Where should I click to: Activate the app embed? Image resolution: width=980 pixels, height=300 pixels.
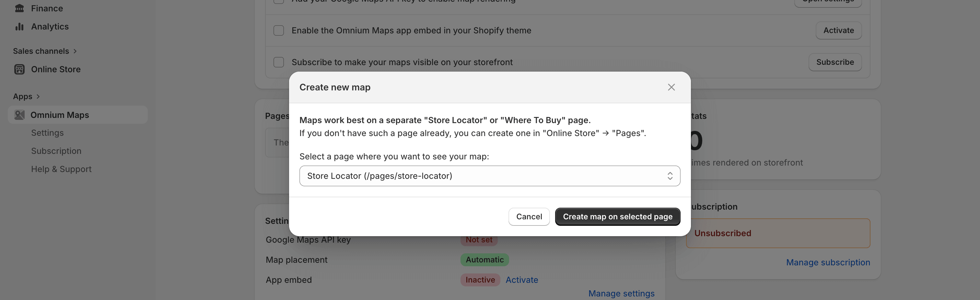521,280
